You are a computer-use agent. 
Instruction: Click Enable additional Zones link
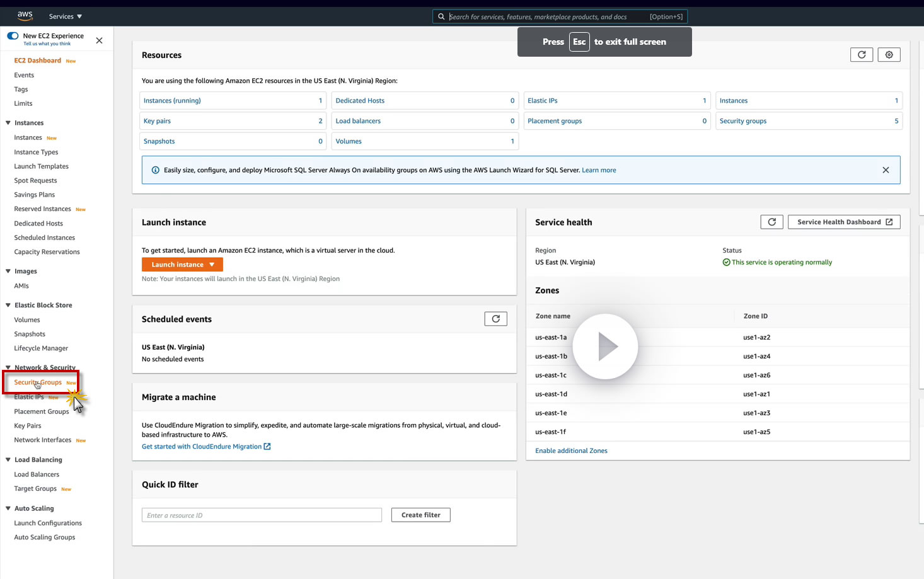coord(571,450)
